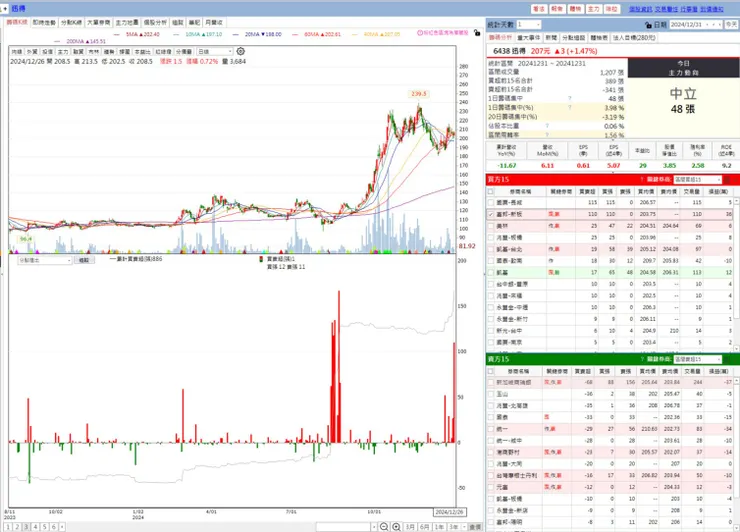Click the more-pages arrow after page 6
This screenshot has width=740, height=532.
coord(62,526)
